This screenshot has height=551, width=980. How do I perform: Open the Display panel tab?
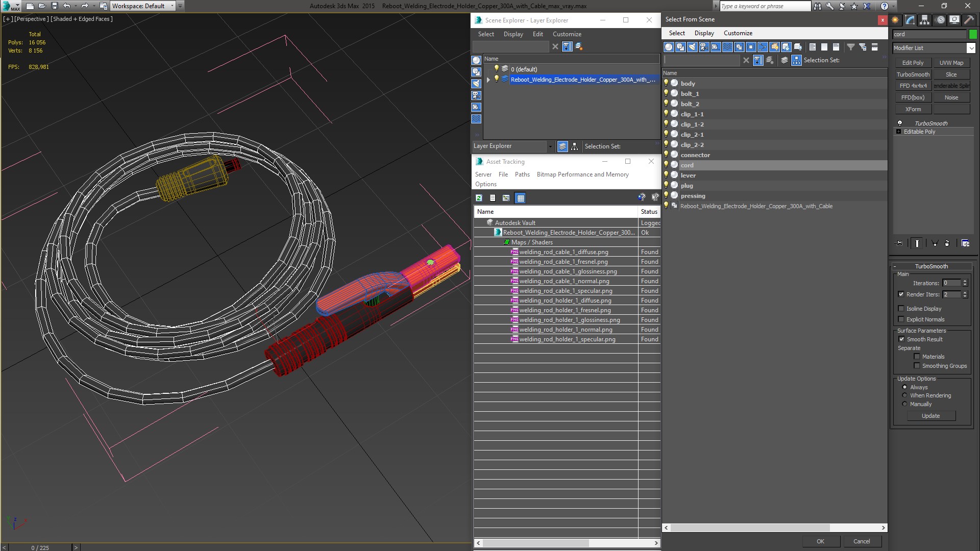[x=954, y=20]
